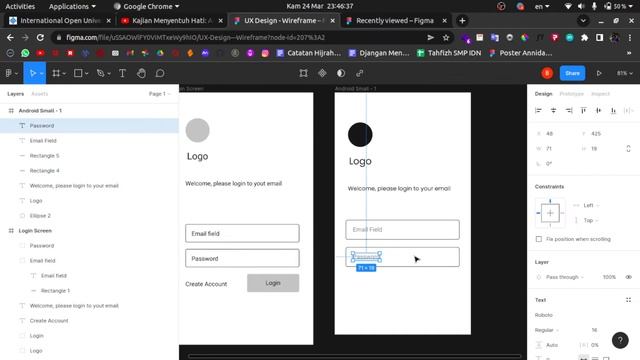Viewport: 640px width, 360px height.
Task: Select the Rectangle shape tool
Action: pyautogui.click(x=78, y=73)
